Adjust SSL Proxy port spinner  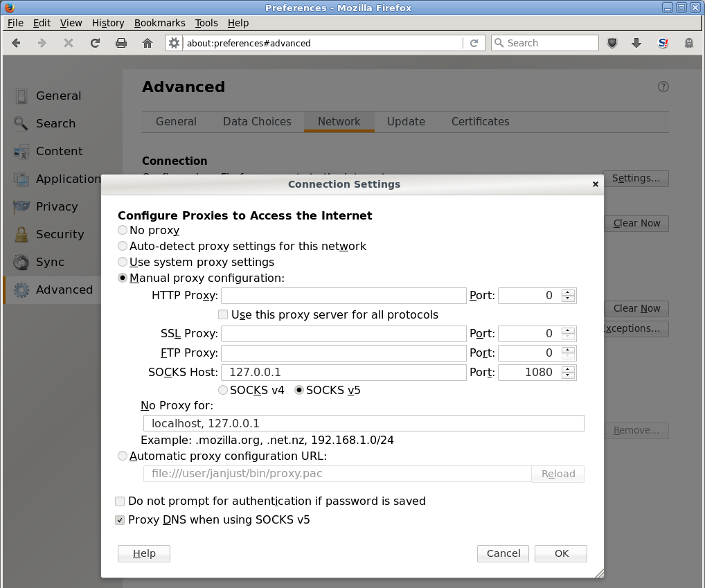tap(569, 334)
